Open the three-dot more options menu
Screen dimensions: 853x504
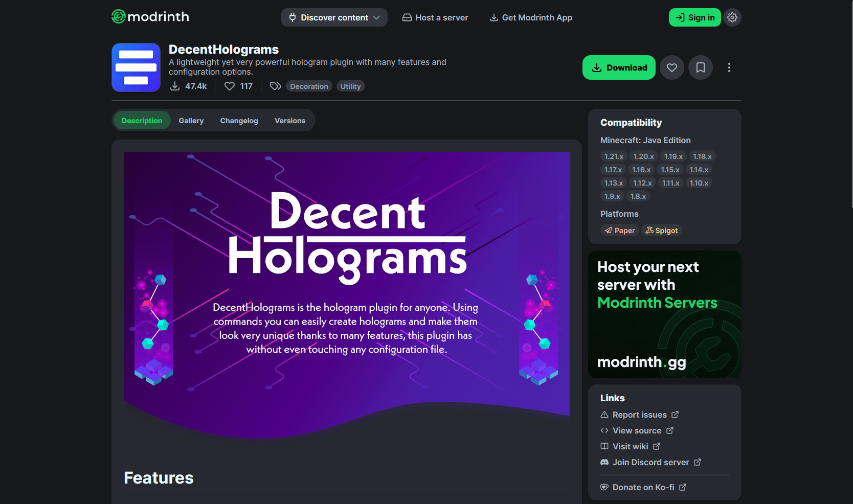[729, 67]
